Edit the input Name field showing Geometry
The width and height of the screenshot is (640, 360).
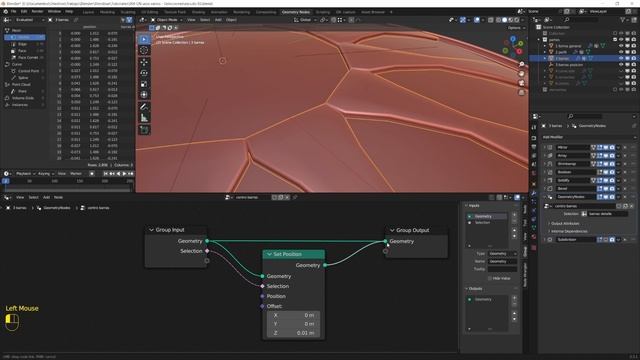pos(502,261)
